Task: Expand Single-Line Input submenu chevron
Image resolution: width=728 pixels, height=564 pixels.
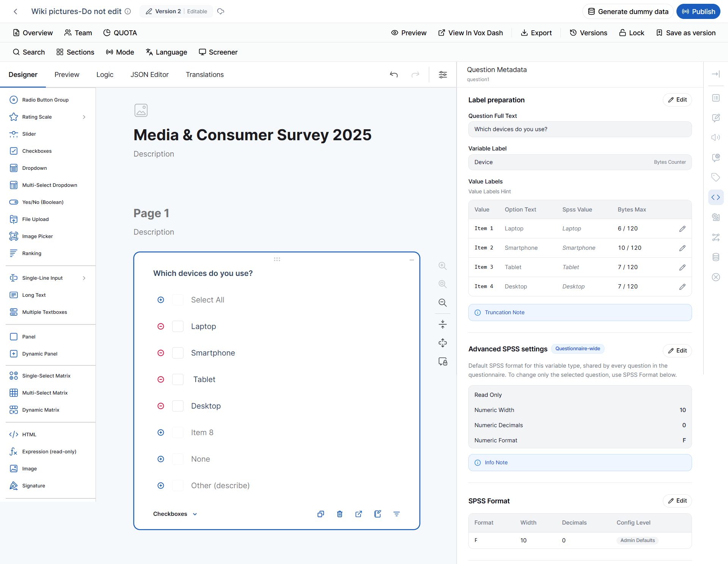Action: point(84,278)
